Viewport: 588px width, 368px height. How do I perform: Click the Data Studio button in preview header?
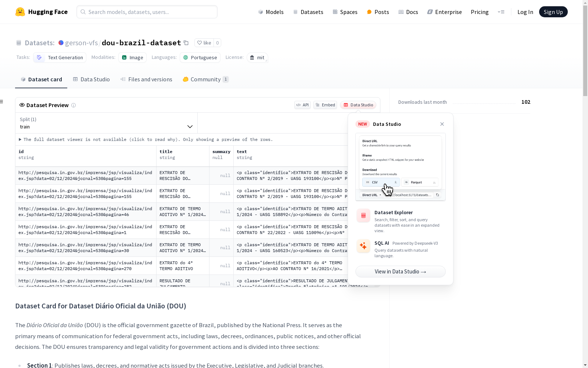[358, 105]
